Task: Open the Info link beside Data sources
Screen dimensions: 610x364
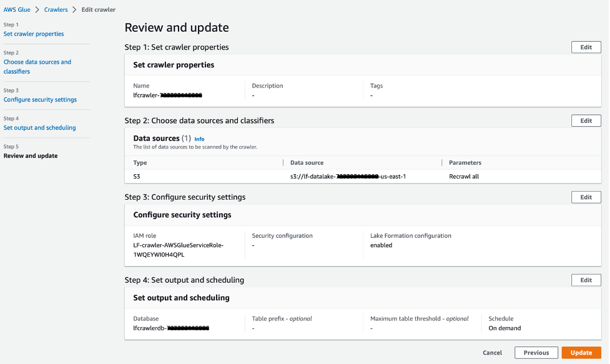Action: [x=199, y=139]
